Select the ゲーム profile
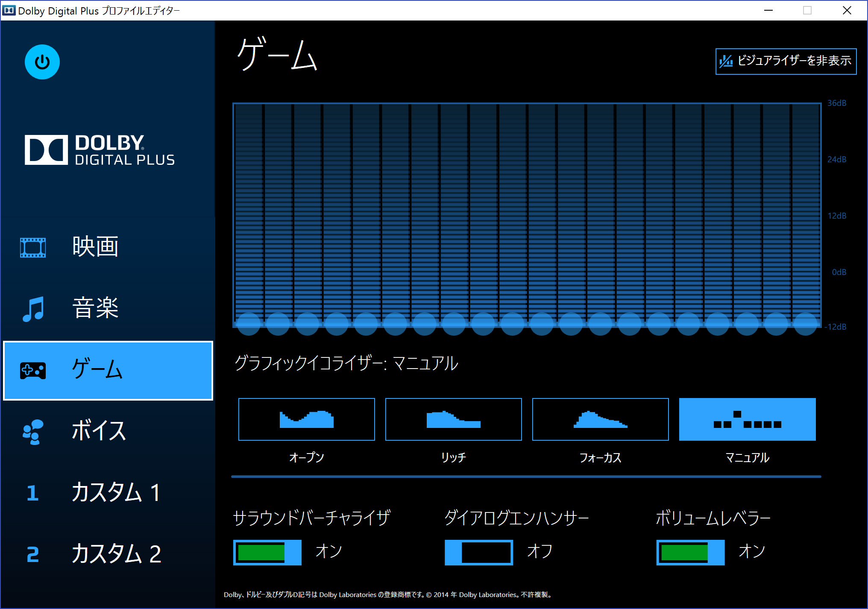Screen dimensions: 868x609 pos(108,371)
